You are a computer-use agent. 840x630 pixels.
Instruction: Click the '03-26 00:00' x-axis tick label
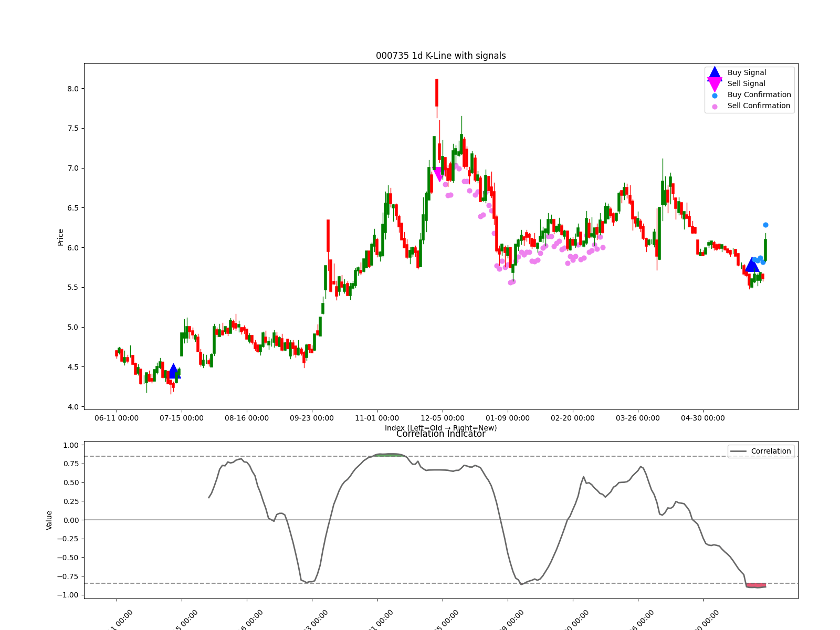(x=638, y=418)
